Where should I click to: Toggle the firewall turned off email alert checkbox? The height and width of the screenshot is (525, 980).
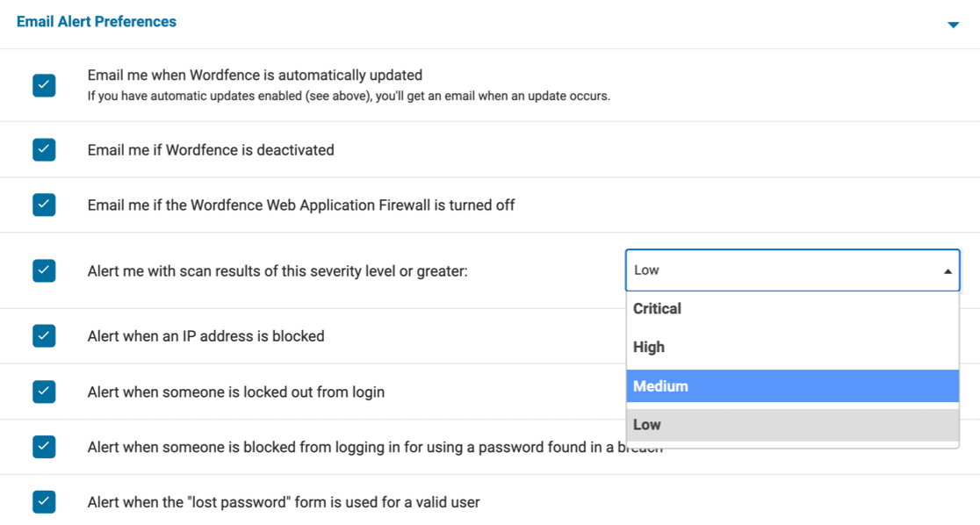(x=44, y=205)
